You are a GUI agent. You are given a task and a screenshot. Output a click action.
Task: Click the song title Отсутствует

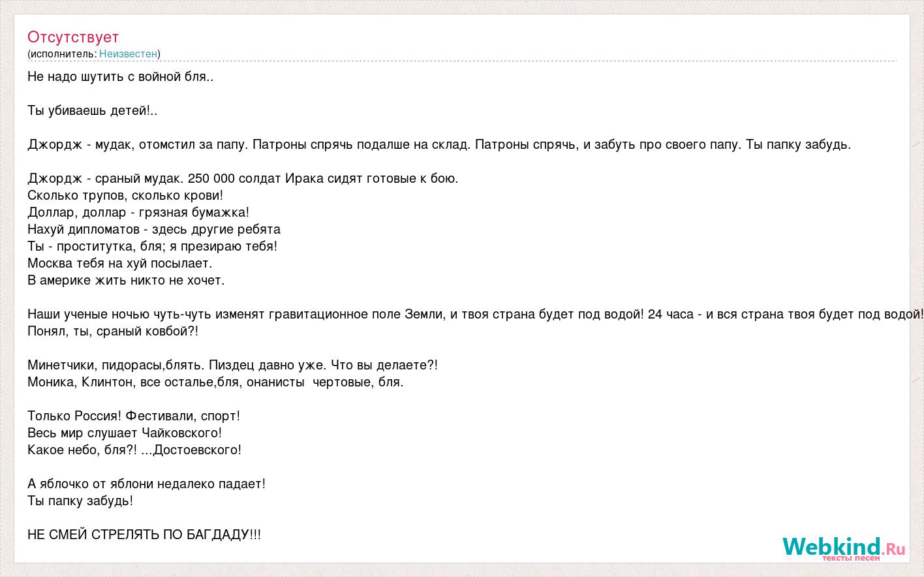(x=73, y=37)
